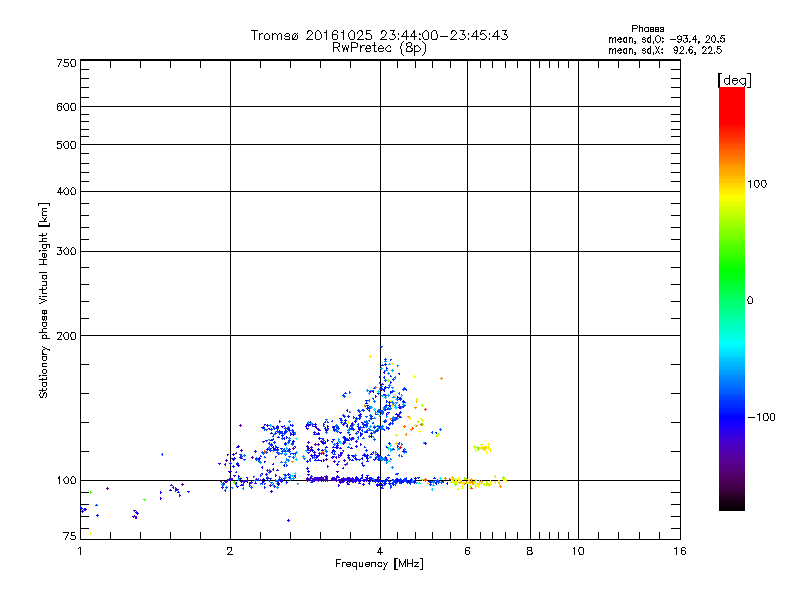Click the x-axis tick label '2'
The height and width of the screenshot is (600, 800).
230,551
